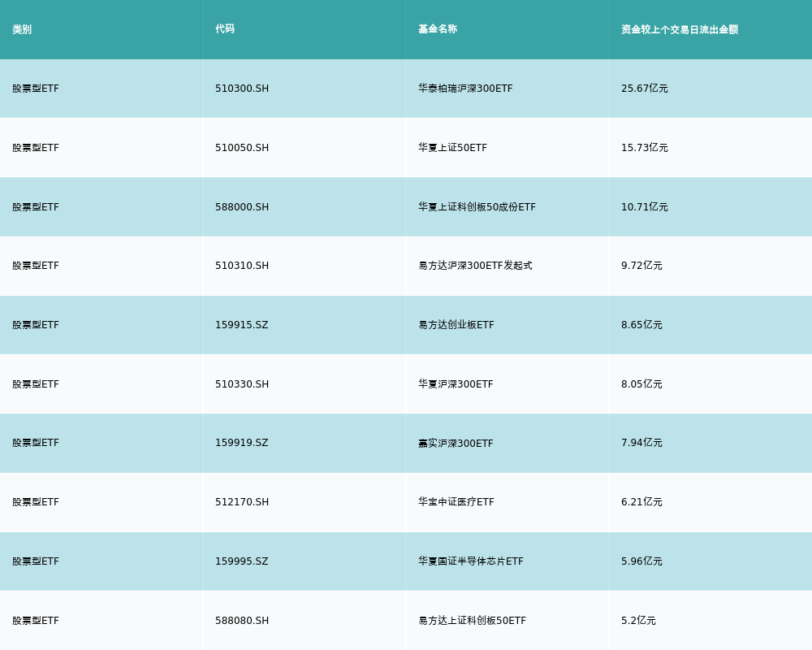This screenshot has height=650, width=812.
Task: Select fund name 华夏国证半导体芯片ETF
Action: point(471,561)
